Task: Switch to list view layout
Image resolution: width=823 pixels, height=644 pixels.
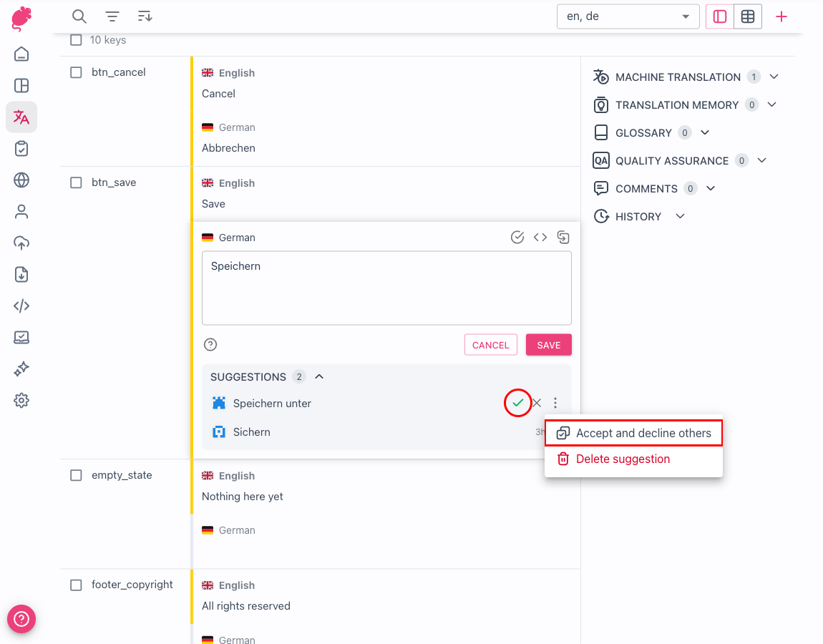Action: pos(720,16)
